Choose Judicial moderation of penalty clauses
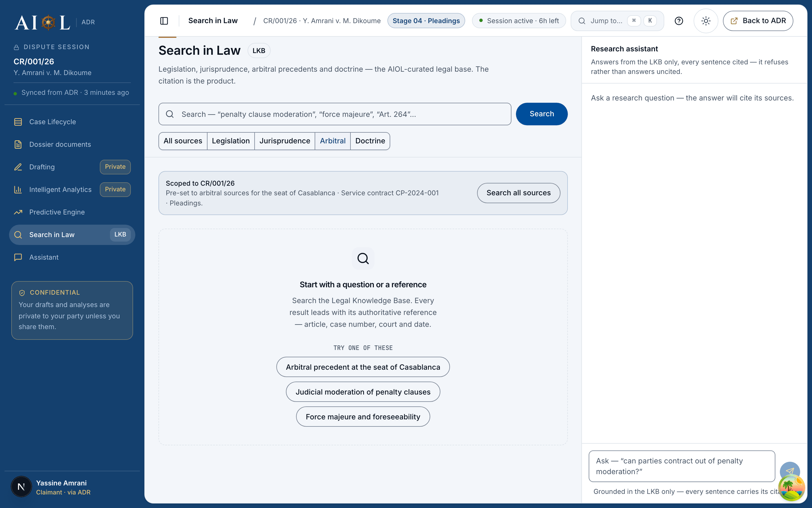This screenshot has width=812, height=508. pyautogui.click(x=363, y=392)
